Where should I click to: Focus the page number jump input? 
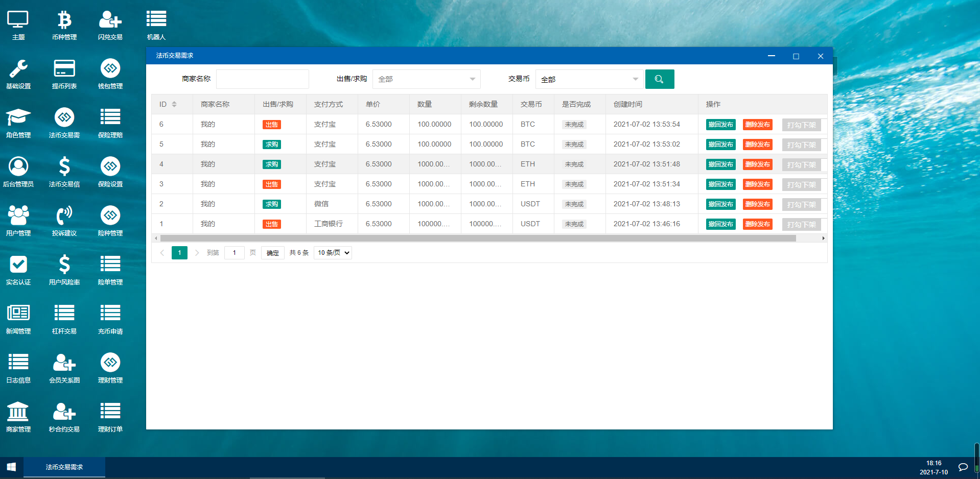pyautogui.click(x=235, y=253)
